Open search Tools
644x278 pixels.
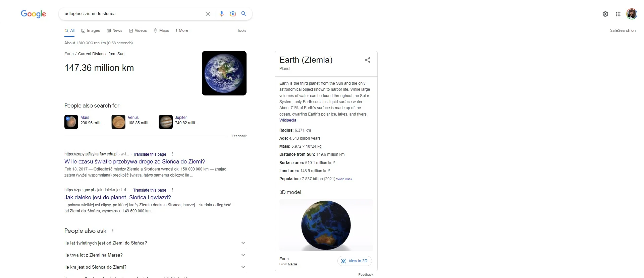pos(241,30)
